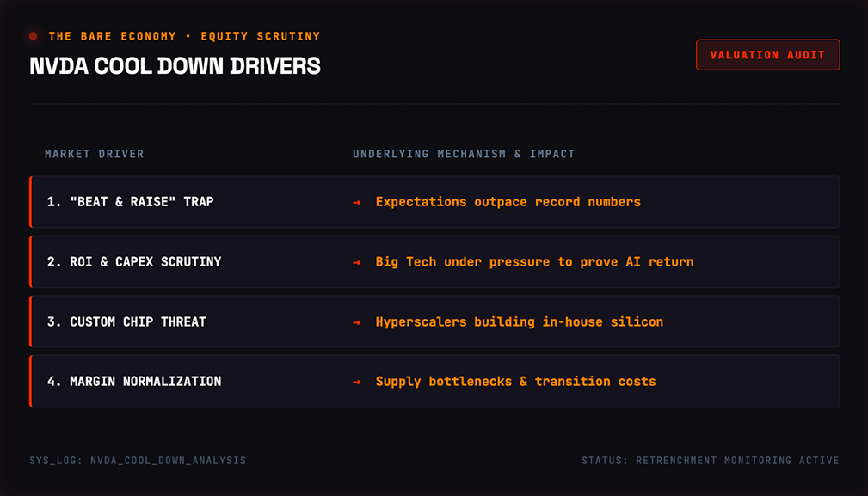Click "Expectations outpace record numbers" text
This screenshot has width=868, height=496.
(x=508, y=202)
